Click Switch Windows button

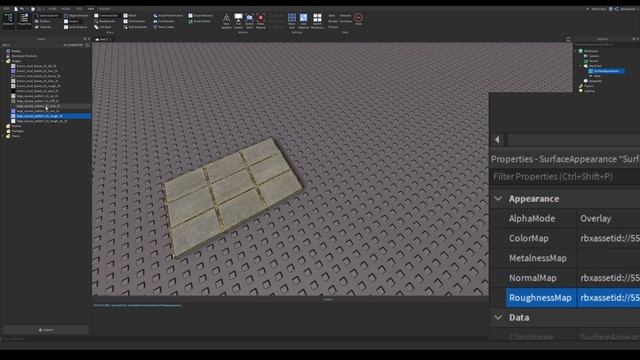[x=317, y=21]
